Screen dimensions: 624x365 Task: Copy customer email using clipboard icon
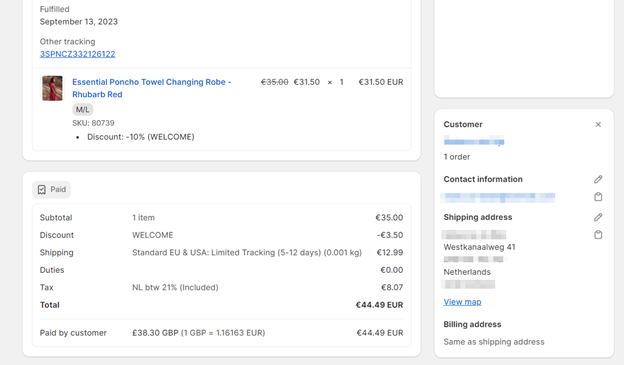point(598,197)
